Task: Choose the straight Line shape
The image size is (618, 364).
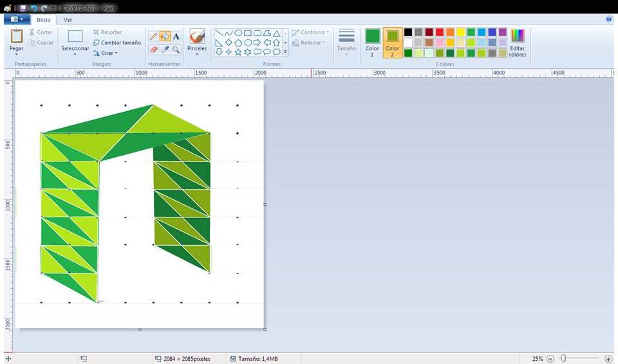Action: (x=219, y=33)
